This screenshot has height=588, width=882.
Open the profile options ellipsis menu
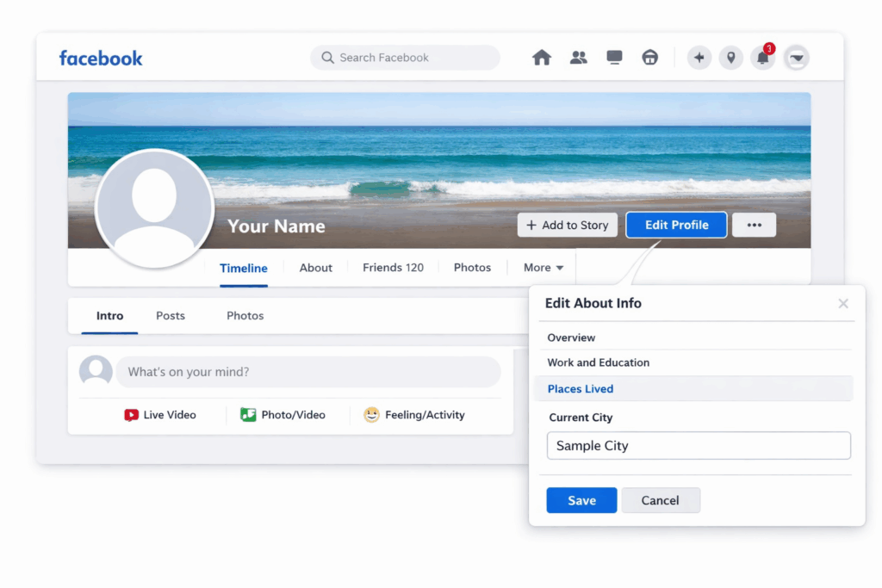[754, 225]
